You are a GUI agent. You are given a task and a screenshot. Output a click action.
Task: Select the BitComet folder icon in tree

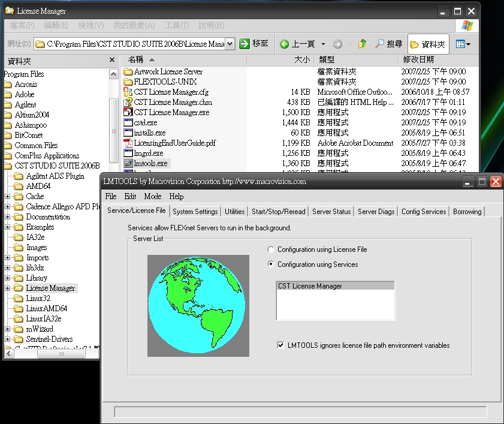click(x=8, y=136)
